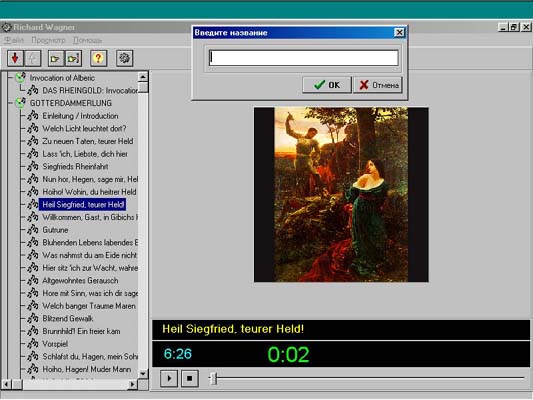The width and height of the screenshot is (533, 400).
Task: Click the note icon beside Blitzend Gewalk
Action: pos(33,318)
